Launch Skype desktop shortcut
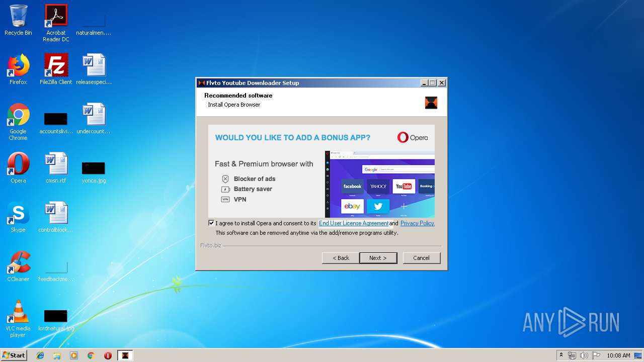The image size is (644, 362). pos(18,217)
